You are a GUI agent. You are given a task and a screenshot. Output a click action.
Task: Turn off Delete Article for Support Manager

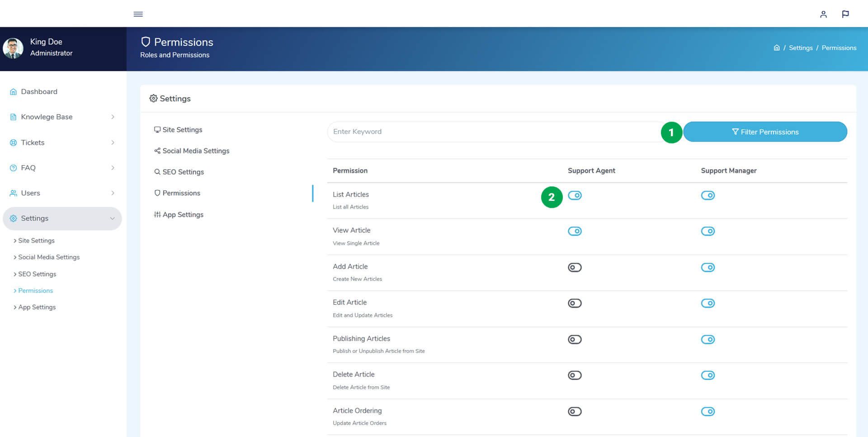point(708,375)
